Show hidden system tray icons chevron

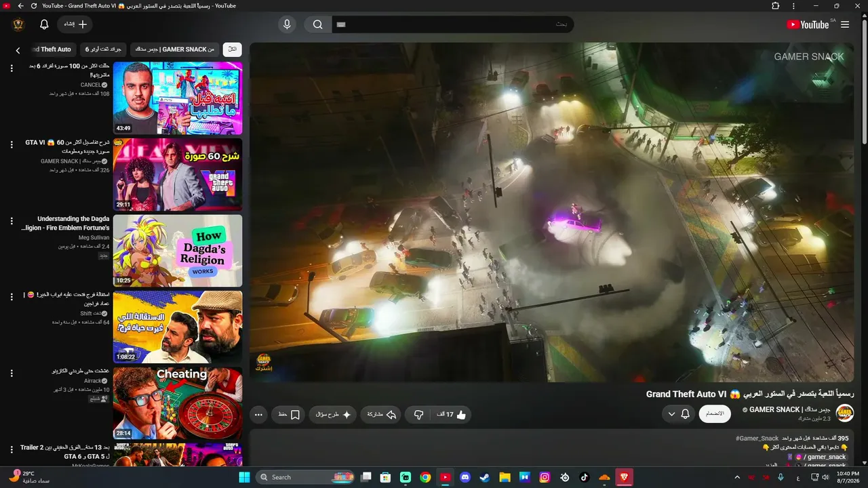pos(737,477)
